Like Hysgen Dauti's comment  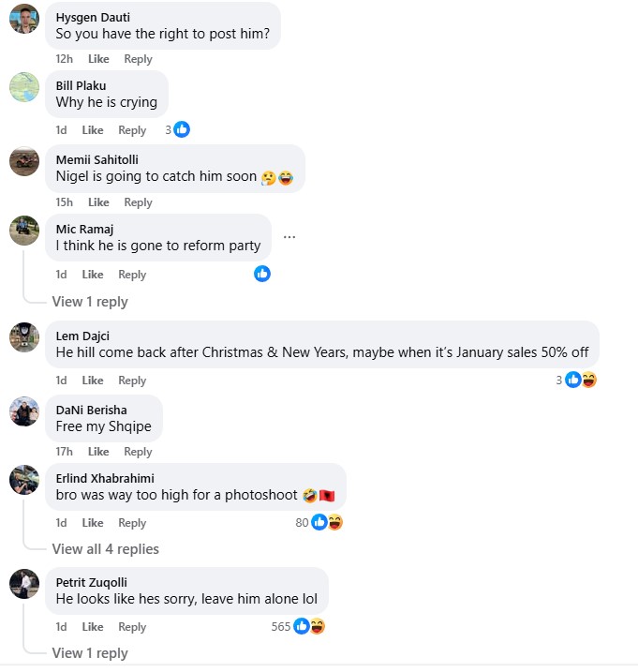[x=98, y=59]
